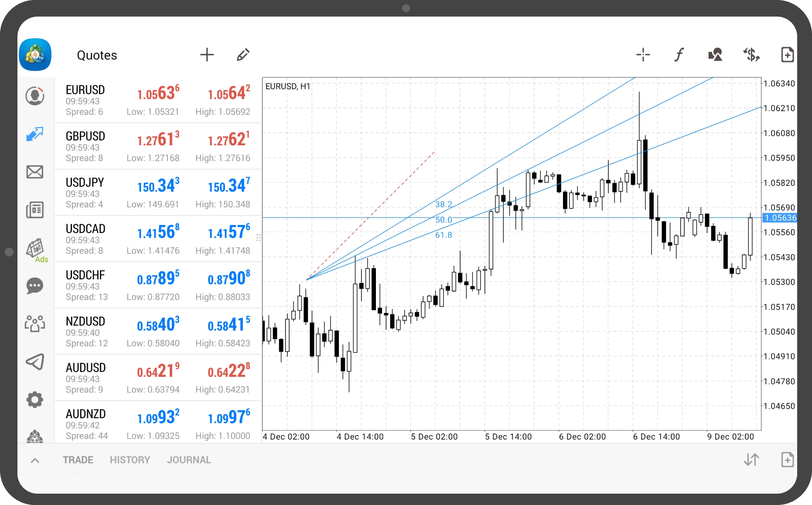Open the news icon in sidebar
Screen dimensions: 812x505
click(35, 210)
